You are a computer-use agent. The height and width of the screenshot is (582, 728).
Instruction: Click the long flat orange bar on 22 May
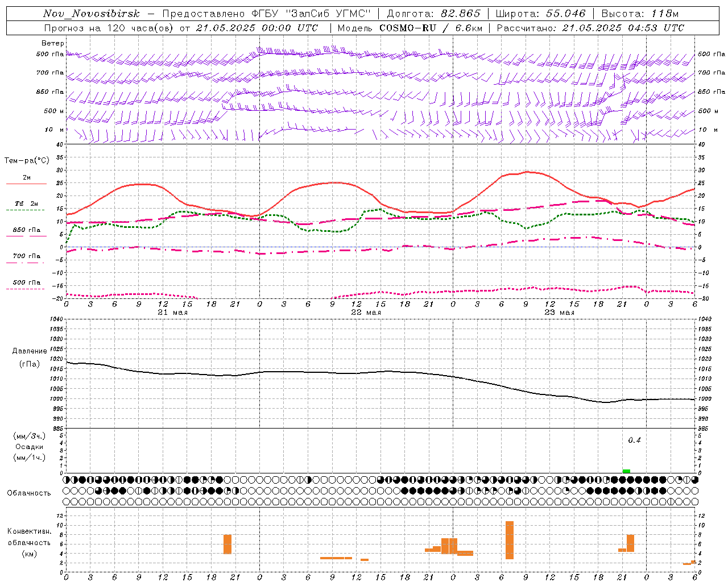click(336, 558)
